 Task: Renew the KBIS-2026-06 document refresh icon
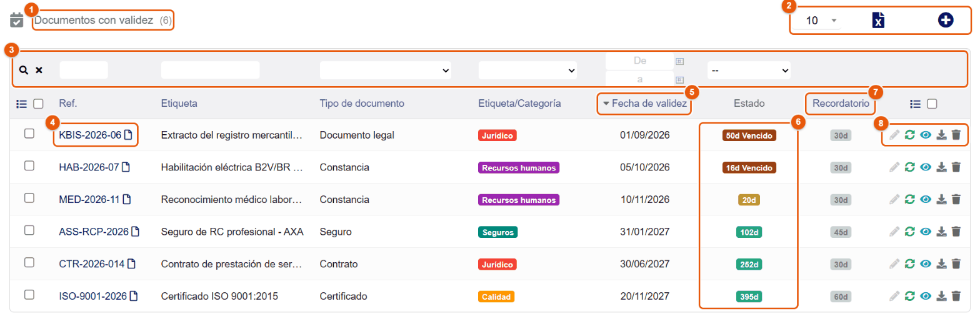tap(910, 135)
